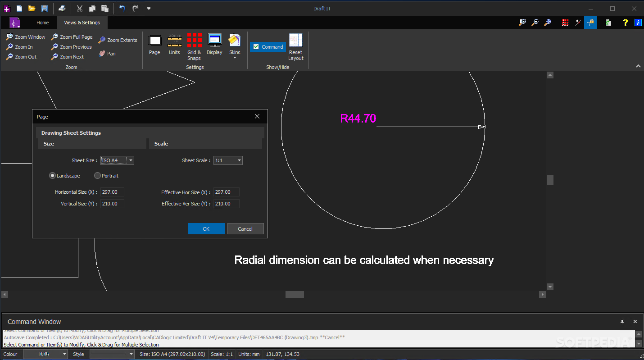The height and width of the screenshot is (360, 644).
Task: Toggle the ortho lock padlock icon
Action: click(x=590, y=23)
